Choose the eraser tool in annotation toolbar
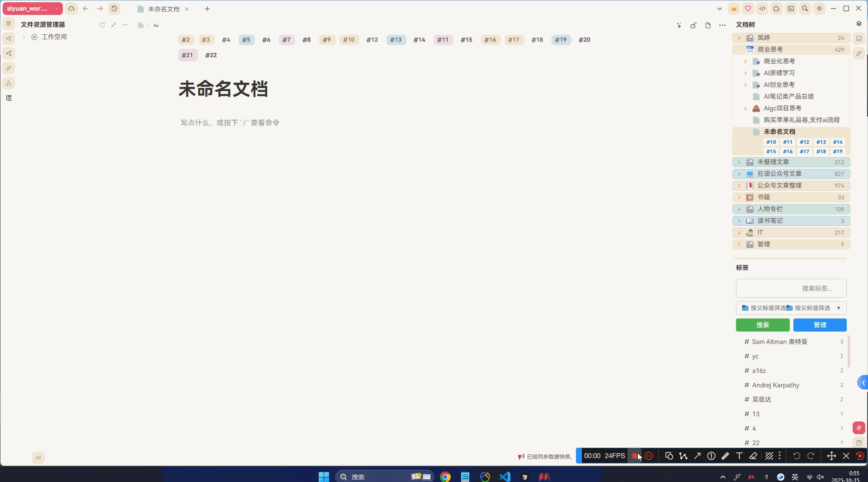The width and height of the screenshot is (868, 482). tap(754, 456)
